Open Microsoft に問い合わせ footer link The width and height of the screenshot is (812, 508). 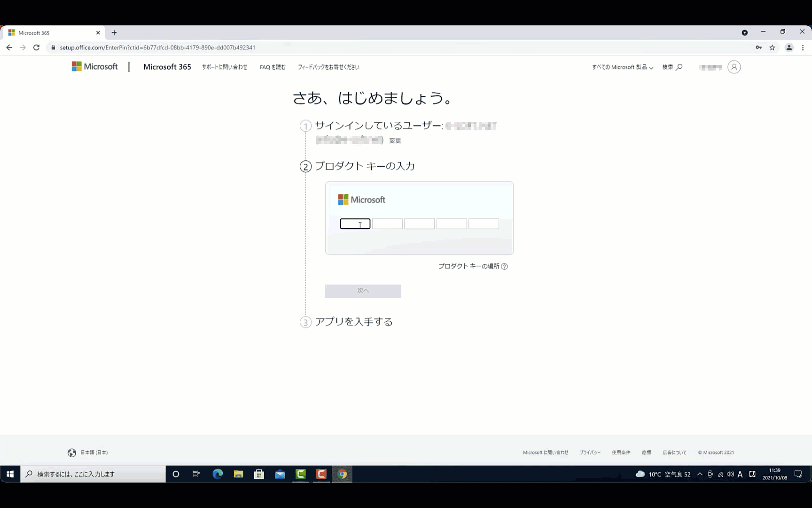tap(546, 452)
